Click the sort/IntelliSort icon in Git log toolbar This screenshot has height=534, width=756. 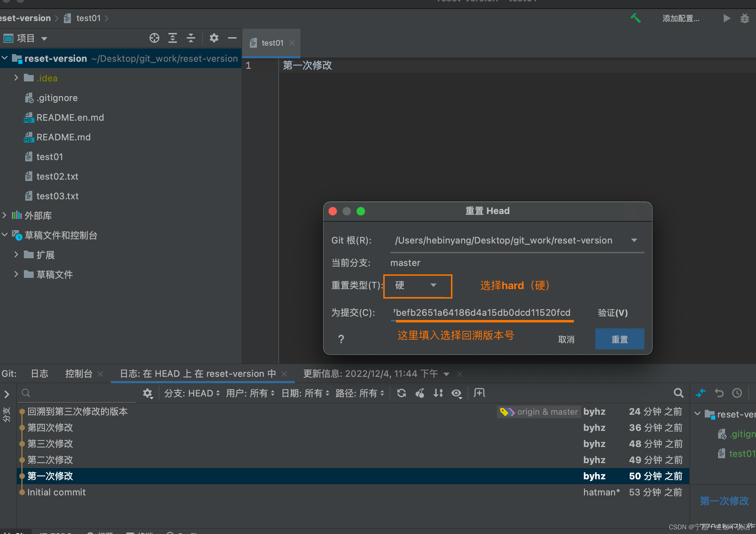pos(438,393)
